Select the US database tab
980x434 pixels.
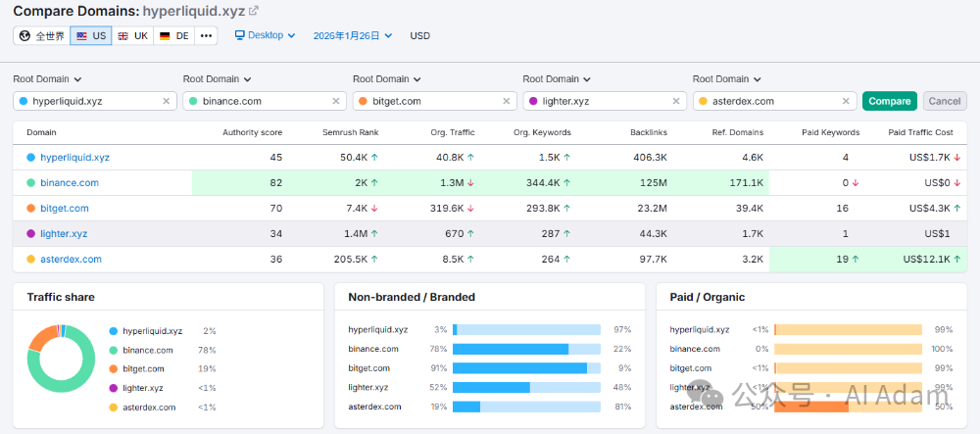92,36
